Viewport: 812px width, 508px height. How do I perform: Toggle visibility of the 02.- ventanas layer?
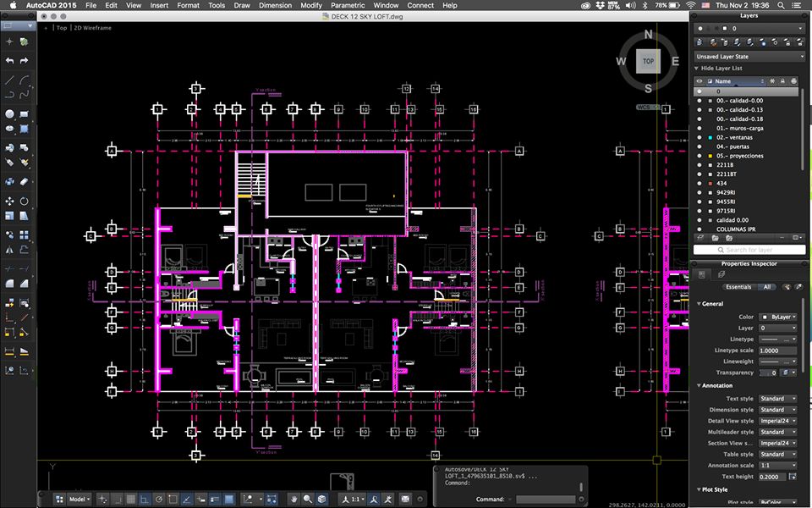pyautogui.click(x=699, y=137)
